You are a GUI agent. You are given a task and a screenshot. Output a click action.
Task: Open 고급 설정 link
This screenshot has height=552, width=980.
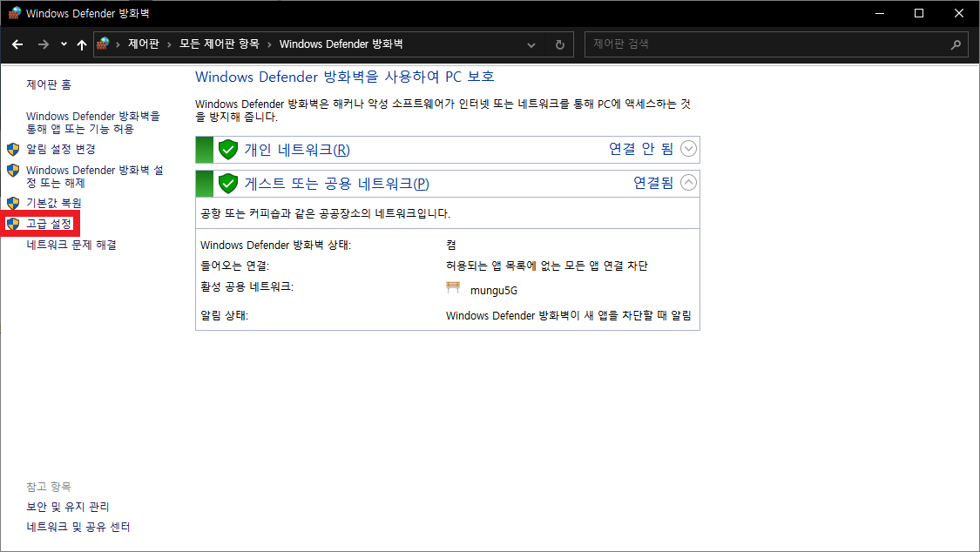[x=49, y=224]
